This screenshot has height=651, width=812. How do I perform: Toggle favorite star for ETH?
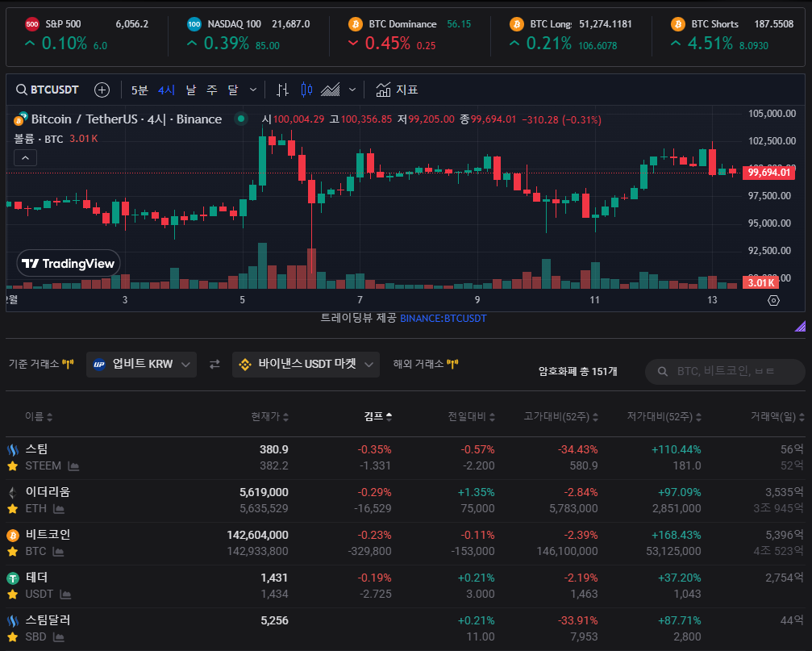click(13, 509)
